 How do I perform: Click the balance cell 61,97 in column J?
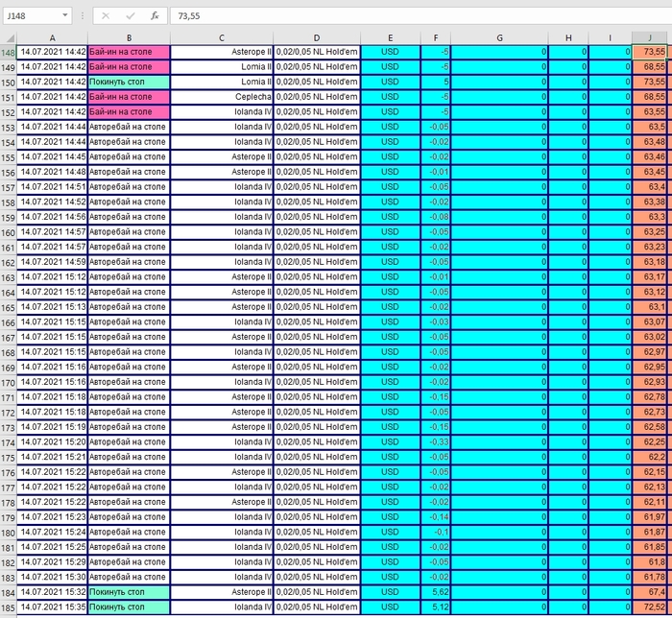click(649, 517)
